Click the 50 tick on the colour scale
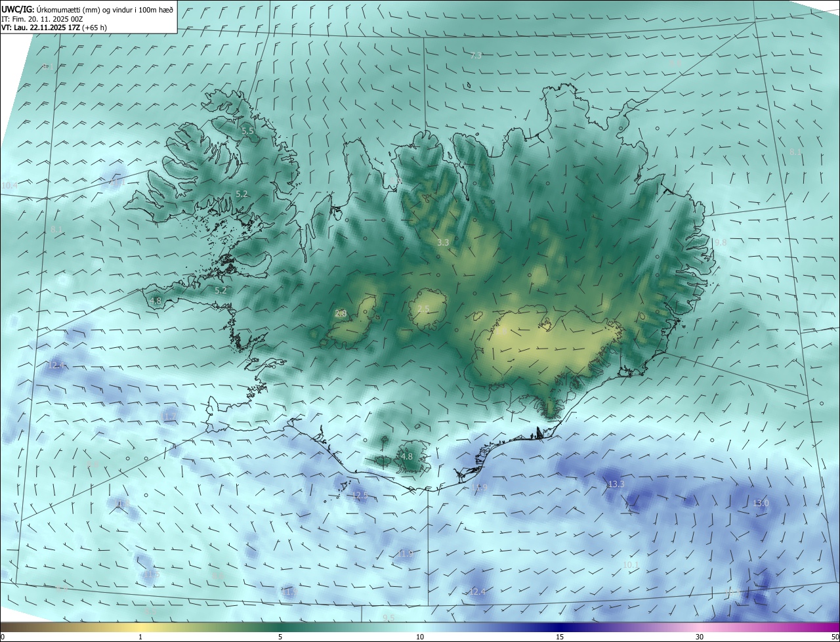840x642 pixels. coord(835,637)
